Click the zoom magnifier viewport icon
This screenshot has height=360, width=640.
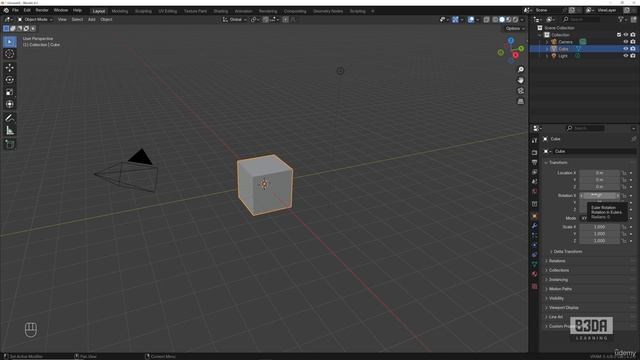[521, 70]
